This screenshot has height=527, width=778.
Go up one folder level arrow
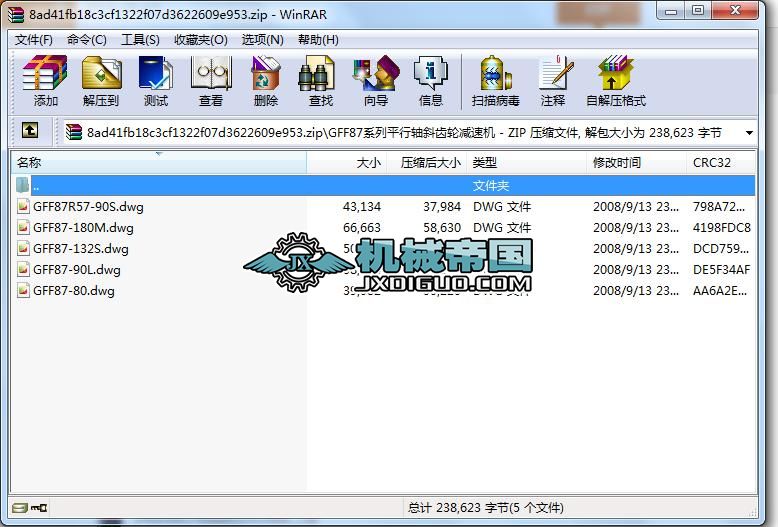(x=30, y=132)
